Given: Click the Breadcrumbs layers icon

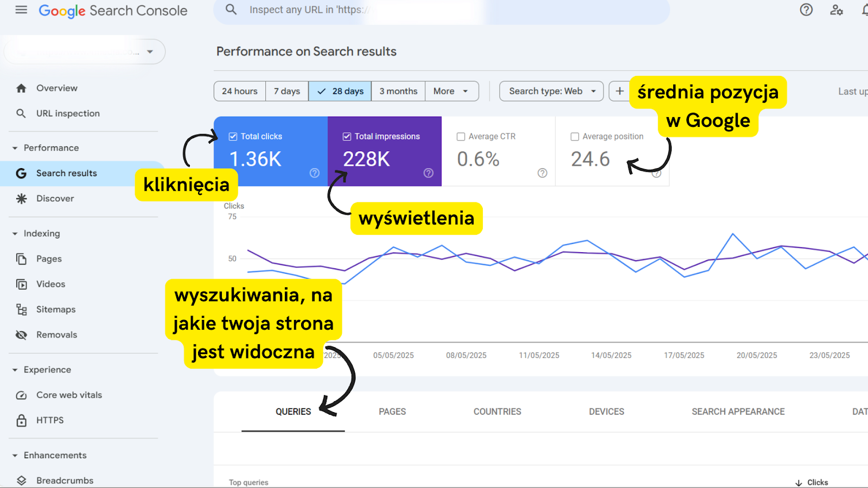Looking at the screenshot, I should [21, 480].
